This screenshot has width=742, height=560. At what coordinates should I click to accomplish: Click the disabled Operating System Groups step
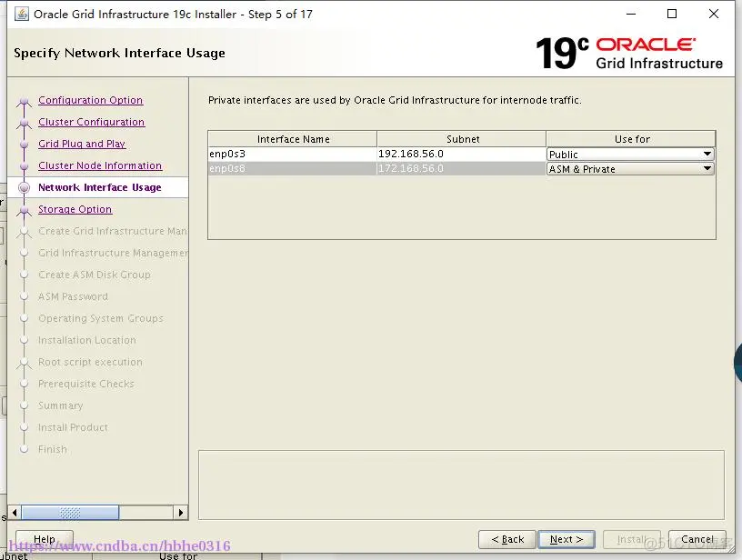100,318
